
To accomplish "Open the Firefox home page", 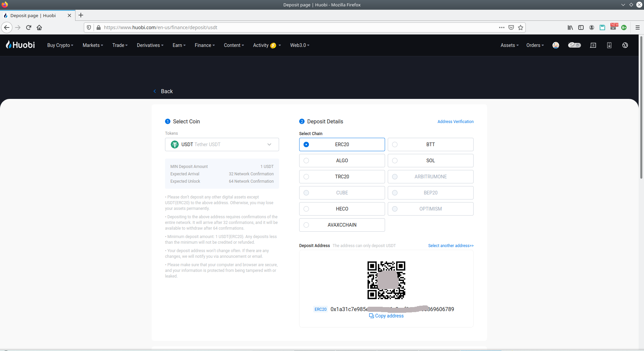I will (x=39, y=27).
